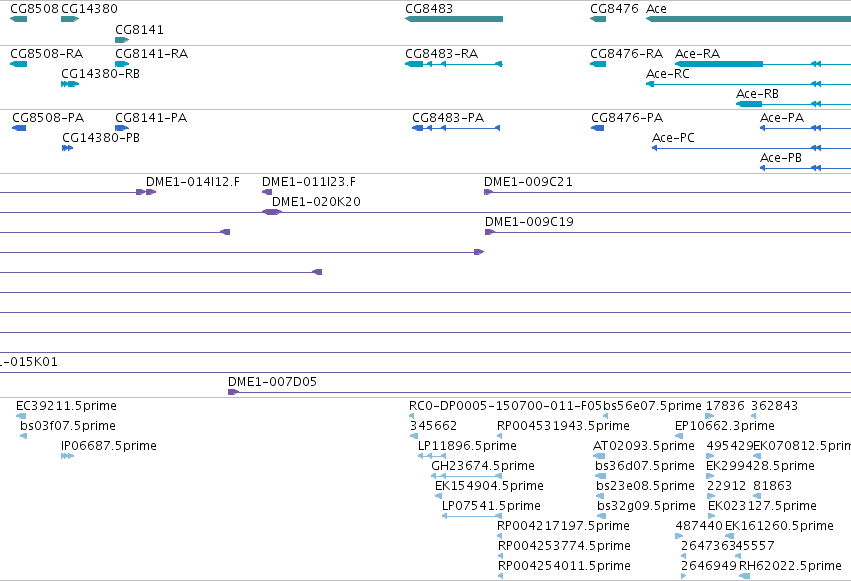The image size is (851, 581).
Task: Select the CG14380 gene arrow
Action: [x=70, y=19]
